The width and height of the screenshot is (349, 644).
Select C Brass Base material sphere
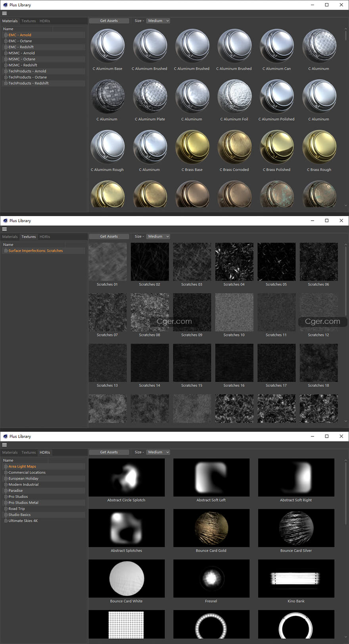pos(192,147)
